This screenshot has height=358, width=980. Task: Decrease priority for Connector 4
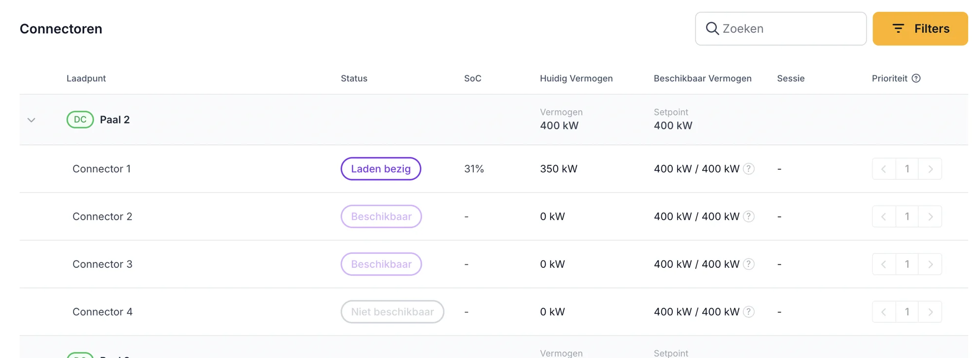[x=884, y=312]
